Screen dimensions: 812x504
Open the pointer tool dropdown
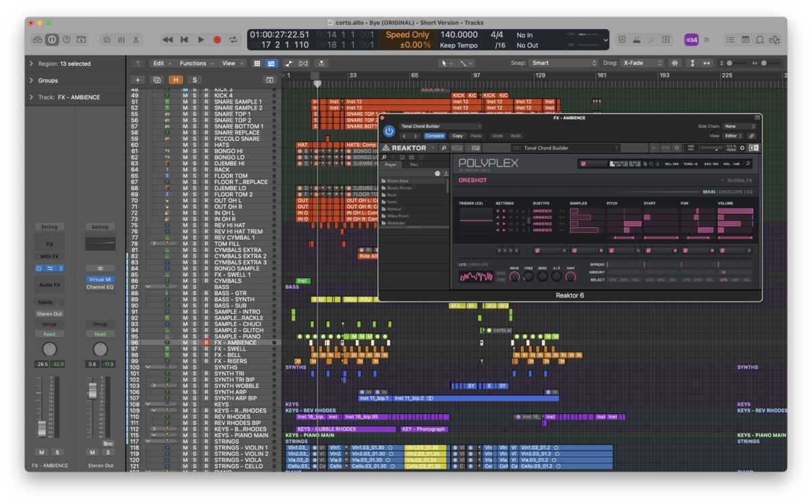coord(447,63)
